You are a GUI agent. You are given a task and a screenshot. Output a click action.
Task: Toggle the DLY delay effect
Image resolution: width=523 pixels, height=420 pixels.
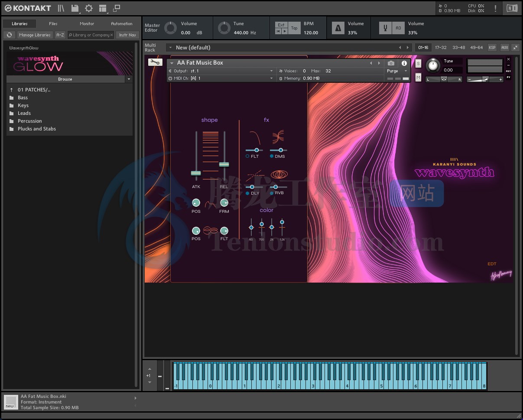(x=247, y=193)
